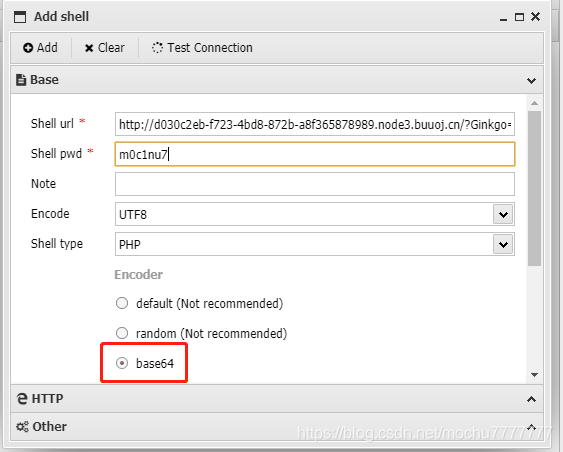
Task: Click the Add shell window title icon
Action: coord(20,17)
